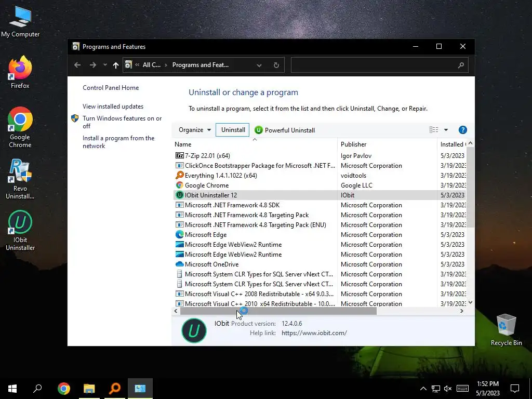Select Microsoft .NET Framework 4.8 SDK row

(319, 205)
